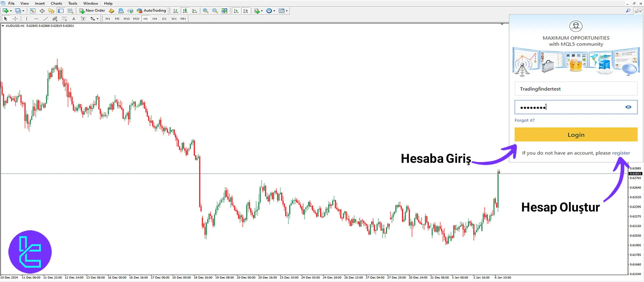The width and height of the screenshot is (644, 282).
Task: Open the Tools menu
Action: (x=72, y=3)
